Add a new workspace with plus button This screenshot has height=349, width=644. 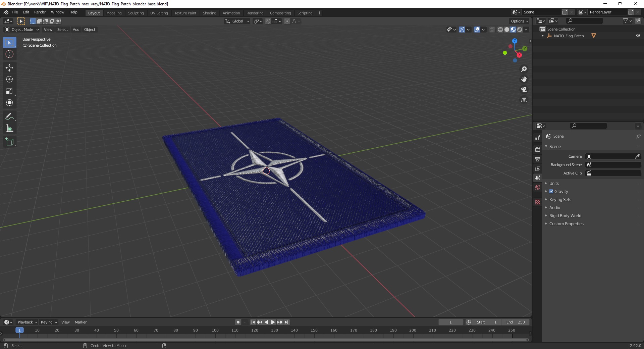click(319, 13)
